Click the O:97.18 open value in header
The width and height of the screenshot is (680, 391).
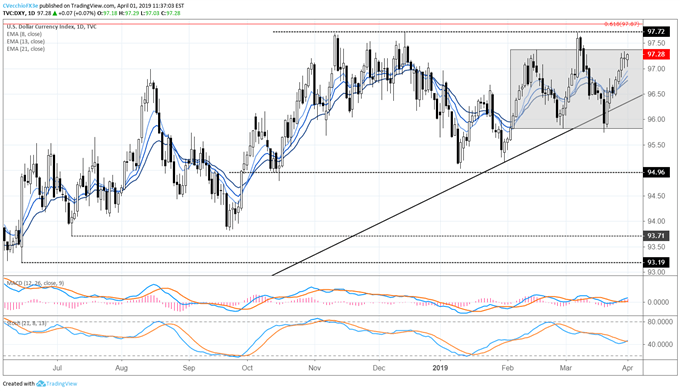(107, 13)
